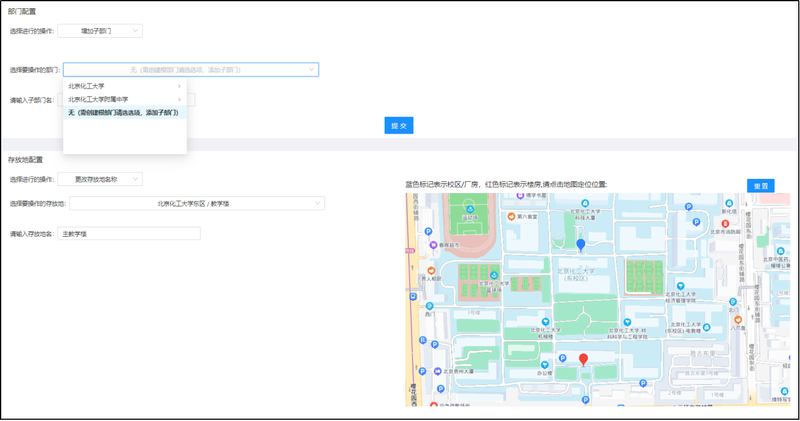The width and height of the screenshot is (800, 421).
Task: Click the 材料科学与工程学院 icon
Action: (627, 323)
